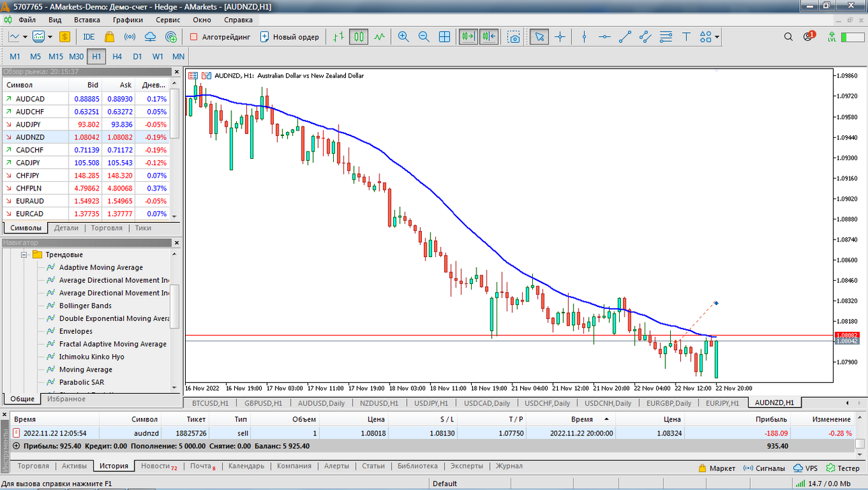Draw a vertical line on chart
This screenshot has width=868, height=490.
584,36
